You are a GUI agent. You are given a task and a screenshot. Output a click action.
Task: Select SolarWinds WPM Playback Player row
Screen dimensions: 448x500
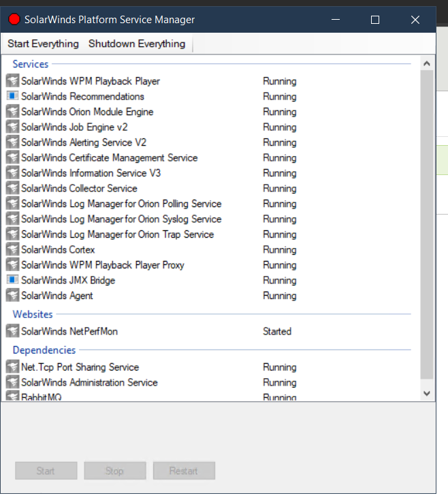[x=210, y=80]
